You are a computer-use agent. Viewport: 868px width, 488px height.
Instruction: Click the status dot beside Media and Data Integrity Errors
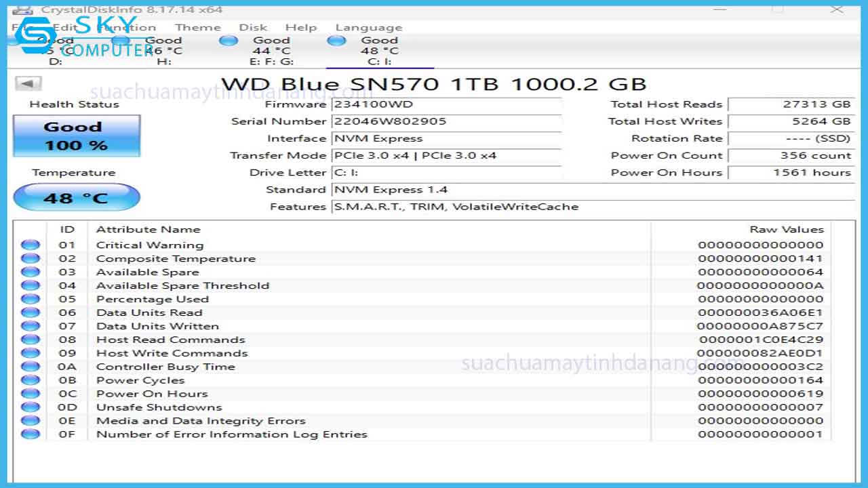(x=30, y=421)
